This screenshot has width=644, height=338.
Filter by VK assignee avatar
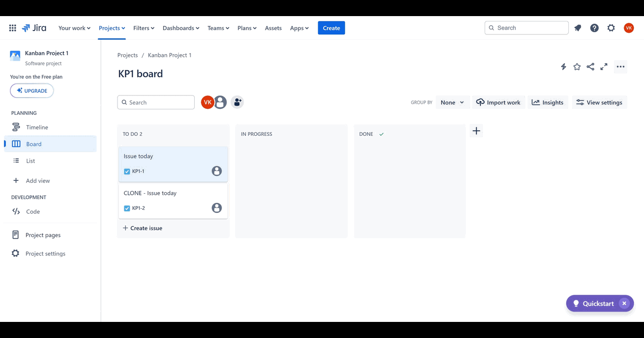pos(207,102)
